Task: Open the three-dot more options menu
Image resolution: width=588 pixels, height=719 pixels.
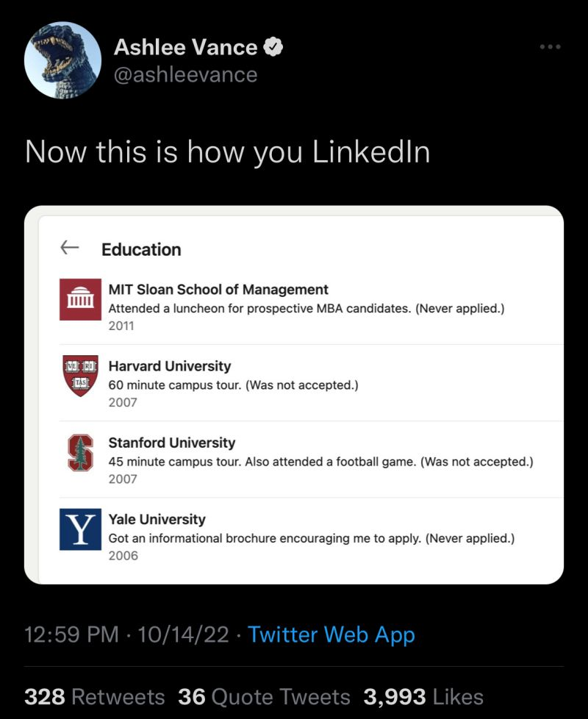Action: point(550,47)
